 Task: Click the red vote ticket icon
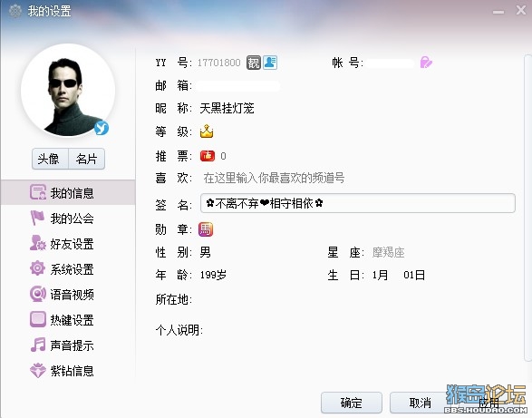point(208,156)
